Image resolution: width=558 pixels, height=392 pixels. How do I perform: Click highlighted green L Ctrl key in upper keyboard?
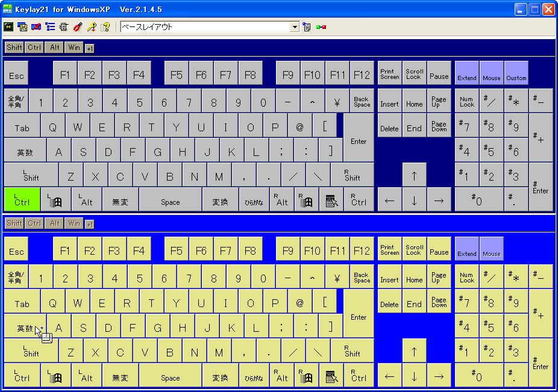(x=22, y=199)
